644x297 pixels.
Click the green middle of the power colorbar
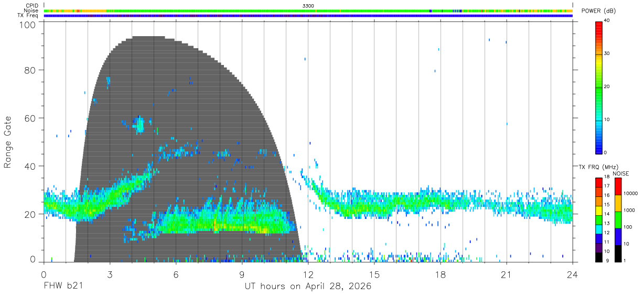pos(598,87)
